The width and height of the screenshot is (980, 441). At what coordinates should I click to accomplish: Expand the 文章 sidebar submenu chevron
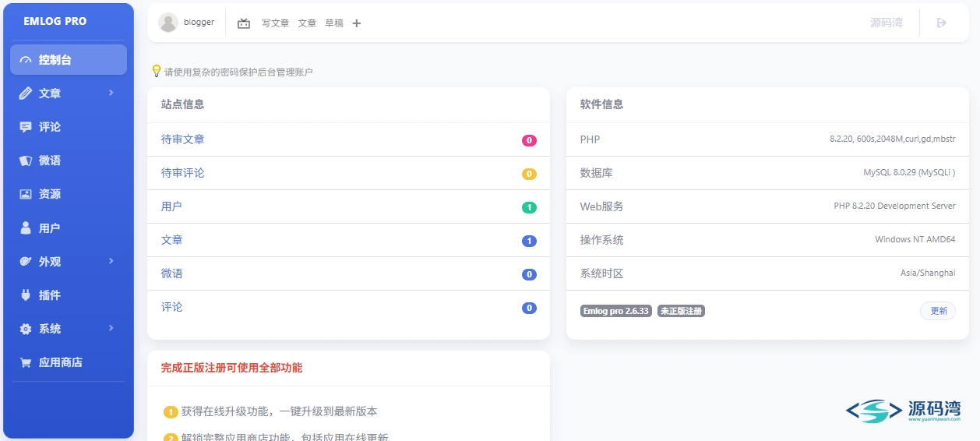coord(111,93)
